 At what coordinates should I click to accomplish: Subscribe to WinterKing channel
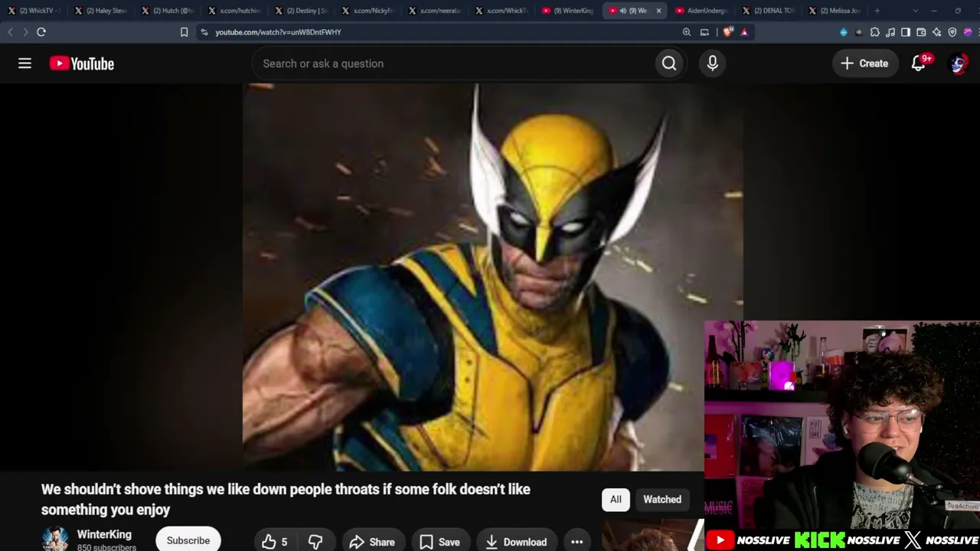(188, 540)
